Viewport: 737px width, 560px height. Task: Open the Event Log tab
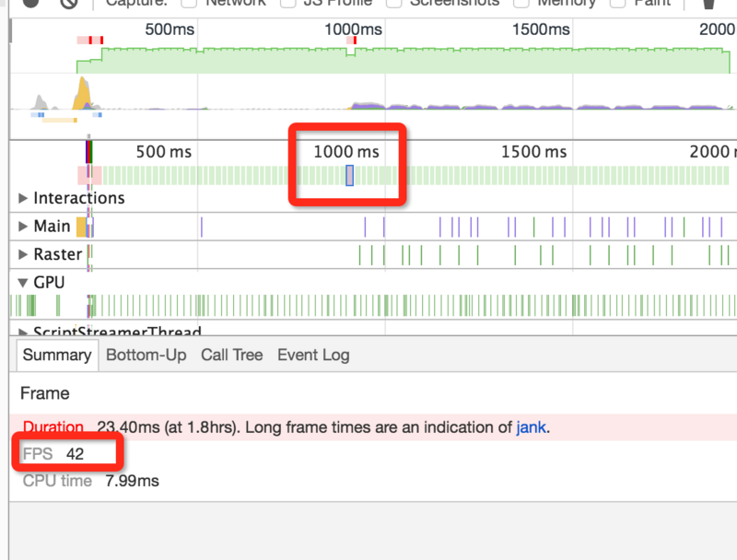coord(313,355)
